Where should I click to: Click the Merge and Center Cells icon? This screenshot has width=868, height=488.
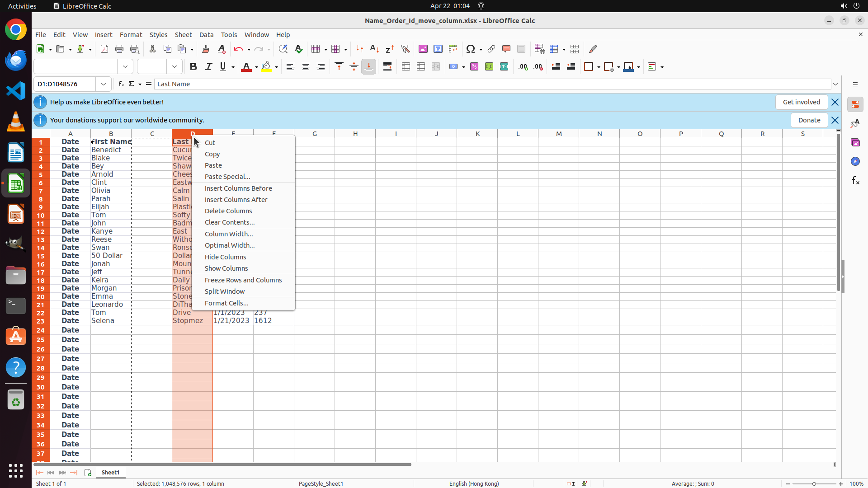(406, 67)
